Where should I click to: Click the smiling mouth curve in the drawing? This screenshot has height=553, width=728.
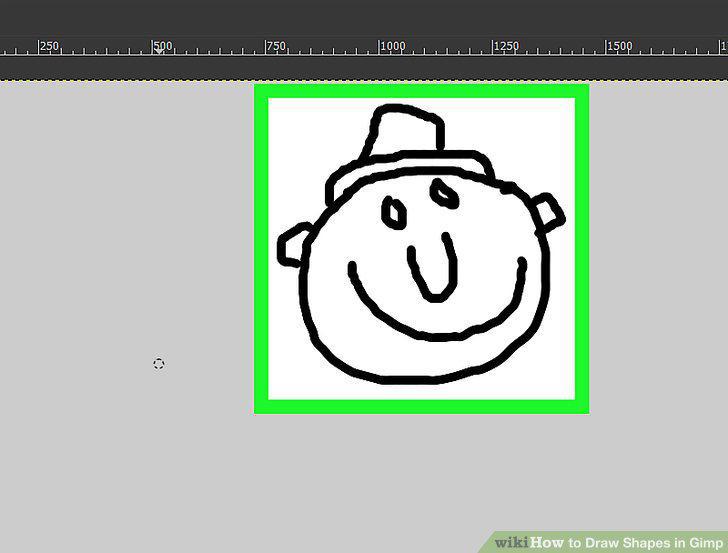tap(437, 301)
